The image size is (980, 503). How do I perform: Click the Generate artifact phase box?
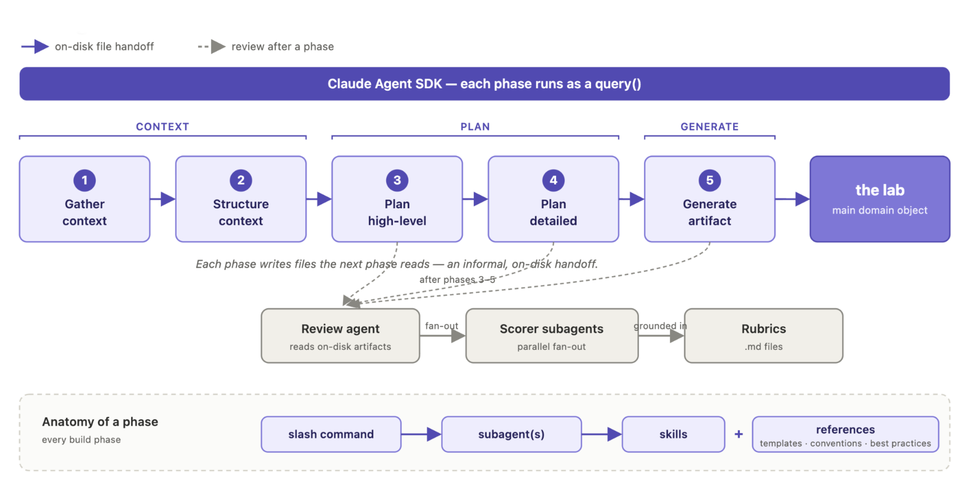tap(709, 199)
